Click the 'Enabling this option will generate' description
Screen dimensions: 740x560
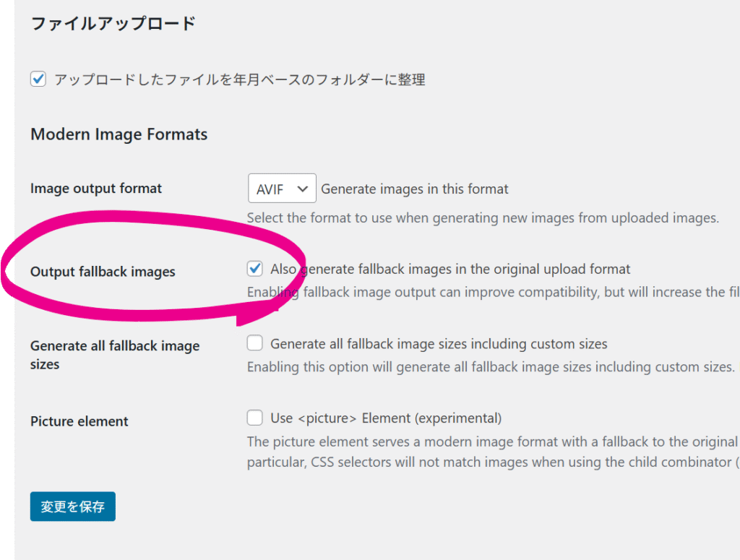pyautogui.click(x=491, y=367)
